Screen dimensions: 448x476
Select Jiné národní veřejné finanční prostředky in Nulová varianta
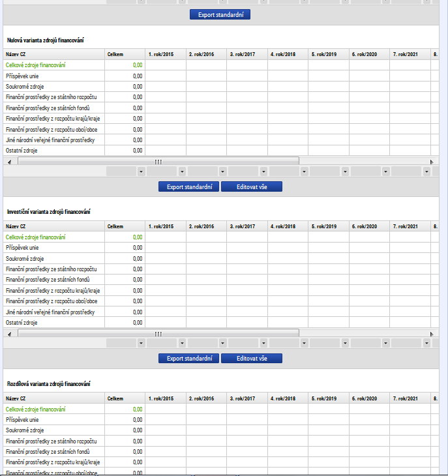pos(221,140)
